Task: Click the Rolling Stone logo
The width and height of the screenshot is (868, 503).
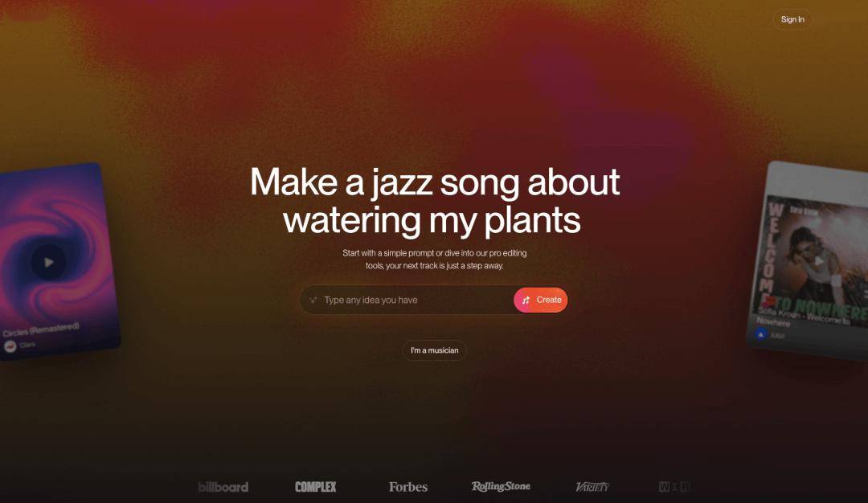Action: click(x=501, y=486)
